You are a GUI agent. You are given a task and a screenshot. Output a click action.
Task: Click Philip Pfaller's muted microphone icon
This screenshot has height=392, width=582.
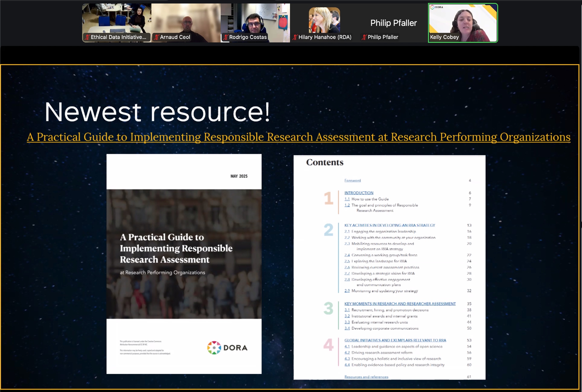pos(364,37)
